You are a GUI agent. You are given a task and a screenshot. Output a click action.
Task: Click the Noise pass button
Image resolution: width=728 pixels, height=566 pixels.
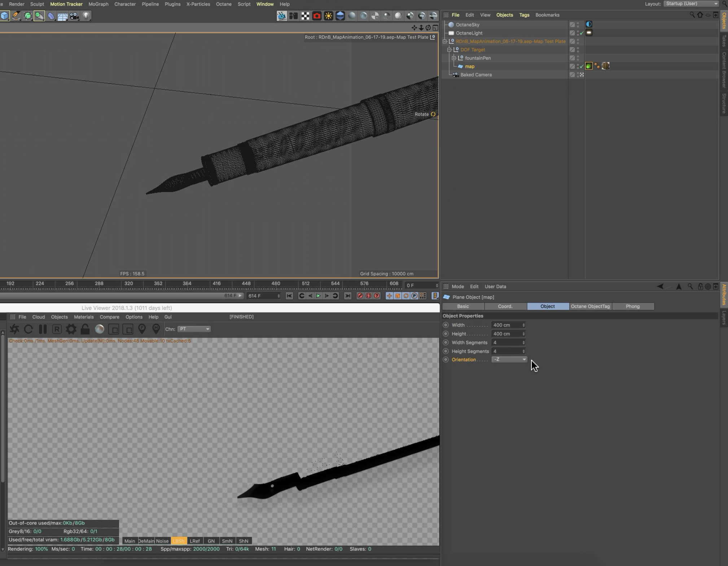[x=162, y=541]
